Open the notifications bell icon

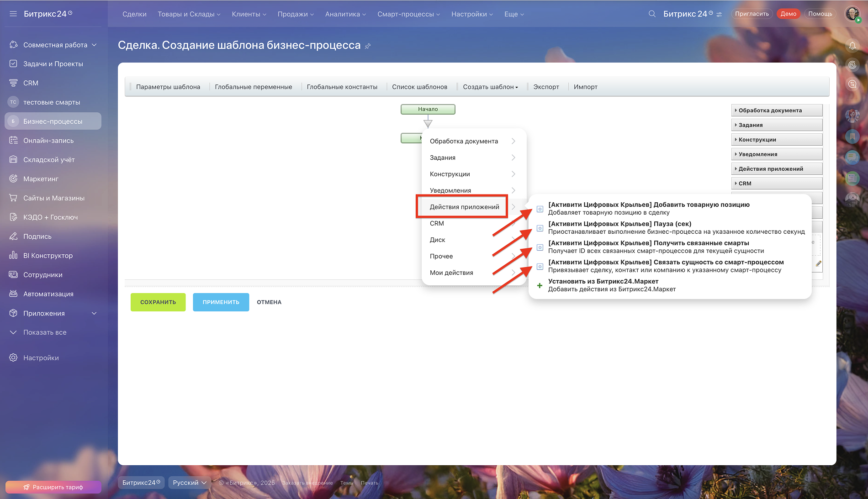pyautogui.click(x=852, y=46)
